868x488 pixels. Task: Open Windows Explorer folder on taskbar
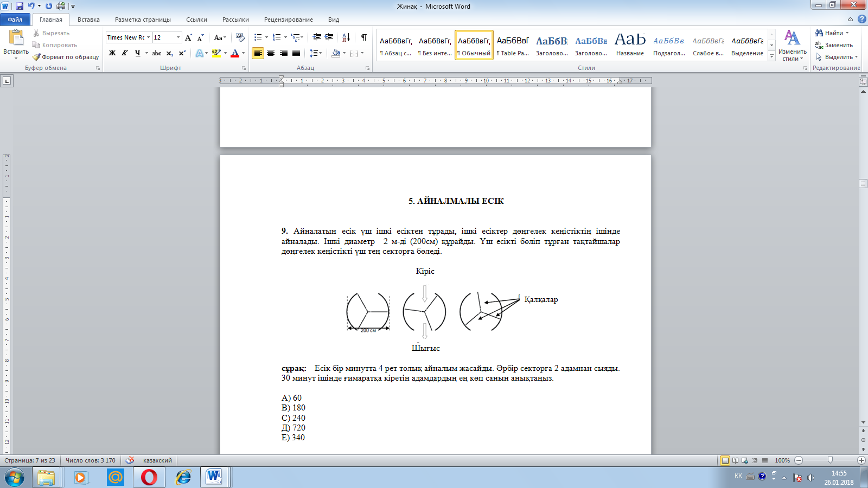(47, 477)
